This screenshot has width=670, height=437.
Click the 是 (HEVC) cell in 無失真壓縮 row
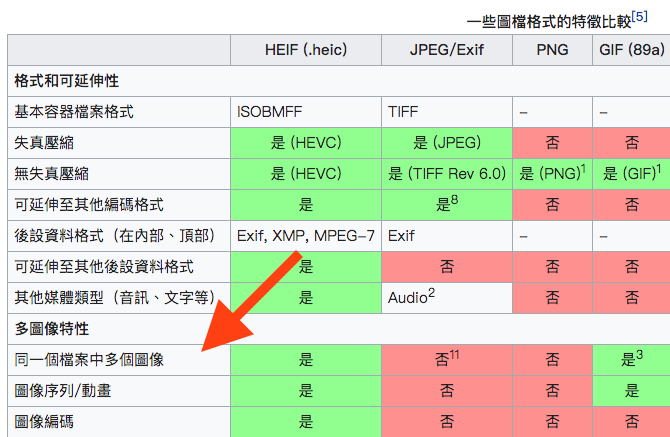pos(306,174)
